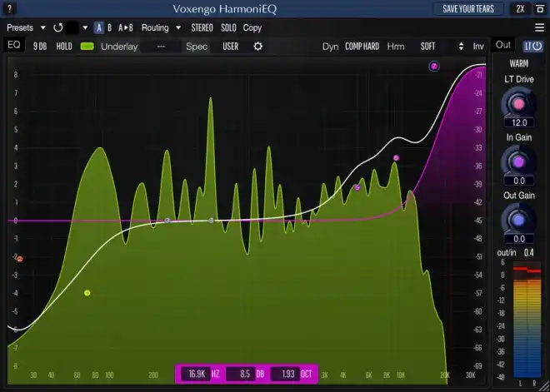Open the USER spectrum mode selector
Screen dimensions: 550x392
tap(231, 47)
